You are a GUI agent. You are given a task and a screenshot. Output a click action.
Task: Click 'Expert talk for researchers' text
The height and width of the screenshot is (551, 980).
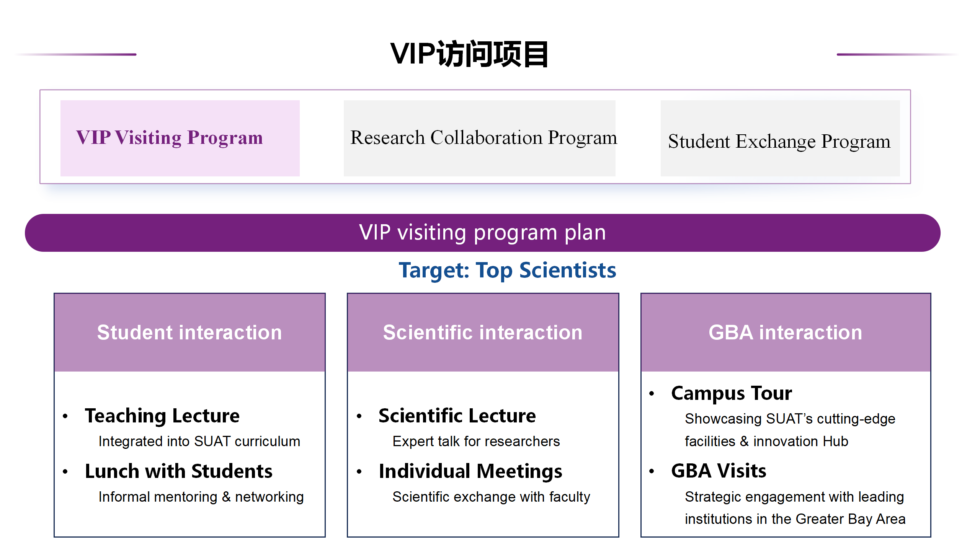[476, 442]
